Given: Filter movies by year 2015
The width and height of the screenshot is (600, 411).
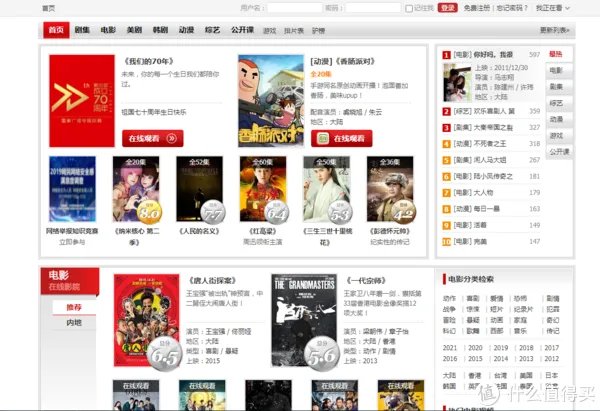Looking at the screenshot, I should (x=475, y=359).
